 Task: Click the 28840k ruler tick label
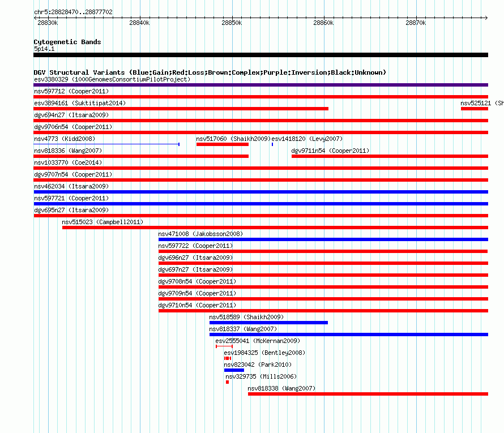click(x=139, y=23)
